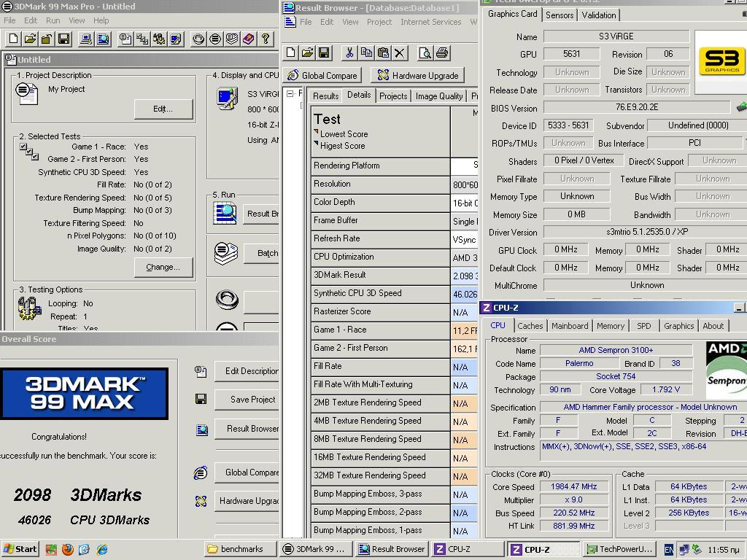Viewport: 747px width, 560px height.
Task: Click Global Compare button in Overall Score panel
Action: (x=247, y=472)
